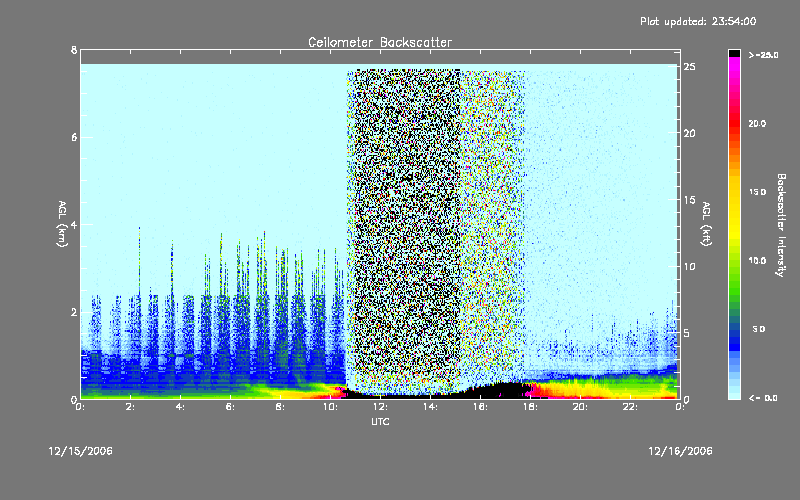This screenshot has height=500, width=800.
Task: Select the "15.0" colorbar label
Action: pyautogui.click(x=757, y=192)
